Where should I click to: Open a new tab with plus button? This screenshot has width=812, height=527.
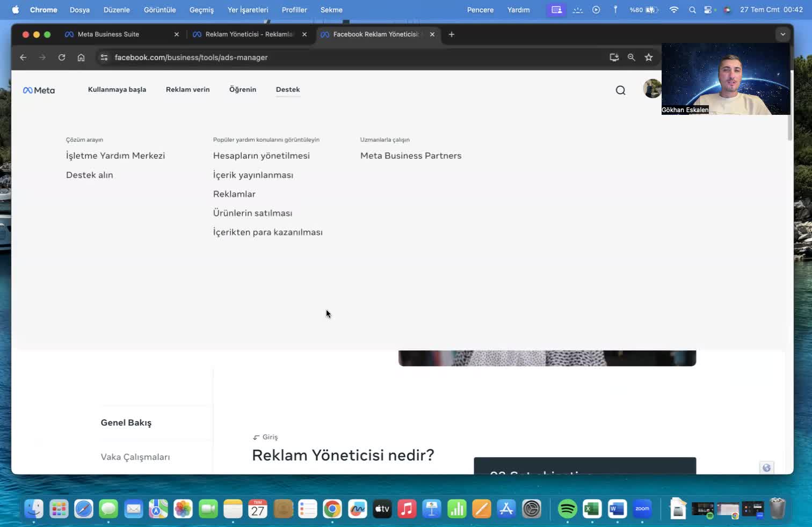tap(452, 34)
